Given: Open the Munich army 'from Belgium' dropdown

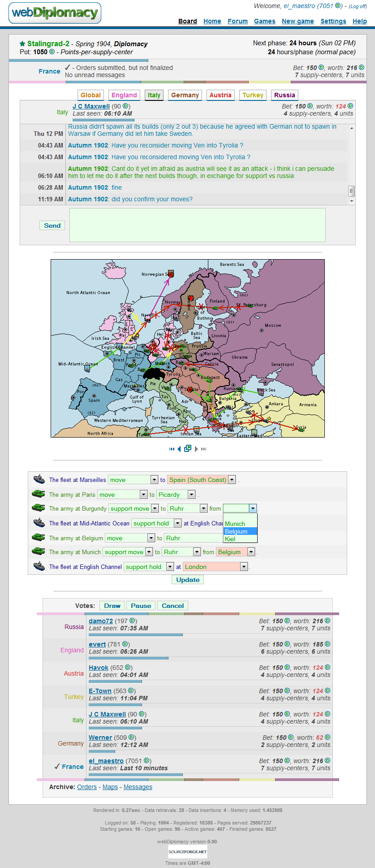Looking at the screenshot, I should coord(236,552).
